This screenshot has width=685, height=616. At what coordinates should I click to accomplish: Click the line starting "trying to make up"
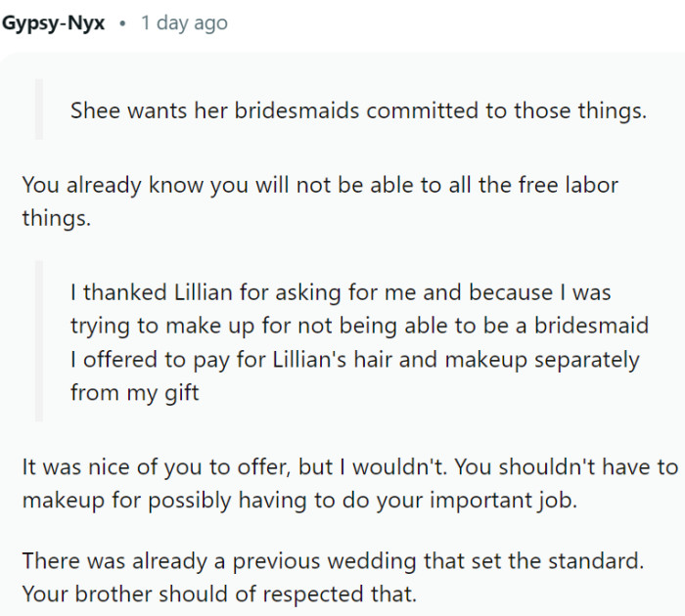(359, 325)
